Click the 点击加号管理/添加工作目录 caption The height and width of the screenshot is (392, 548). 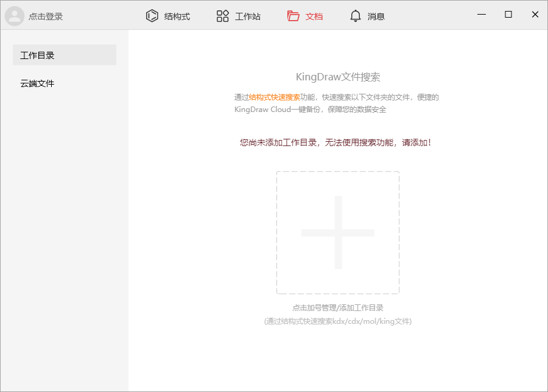tap(338, 308)
